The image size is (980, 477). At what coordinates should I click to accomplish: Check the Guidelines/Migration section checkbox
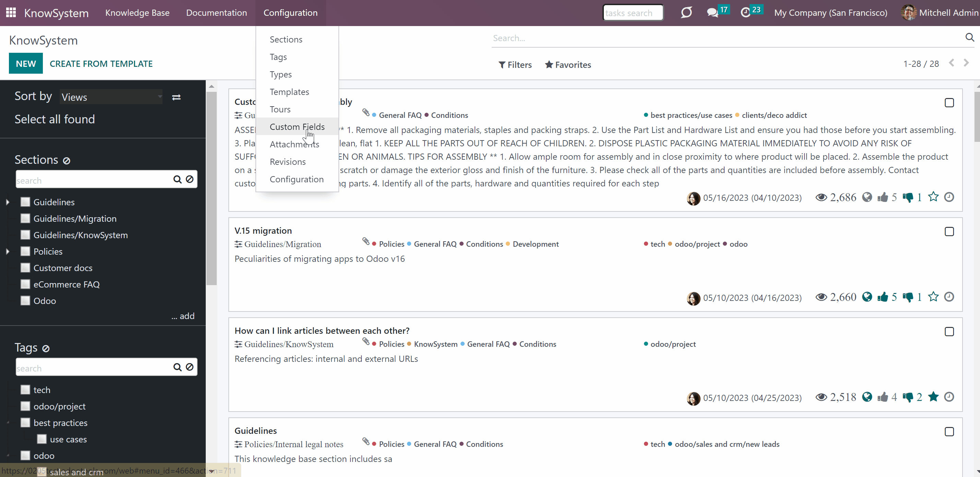pyautogui.click(x=25, y=218)
